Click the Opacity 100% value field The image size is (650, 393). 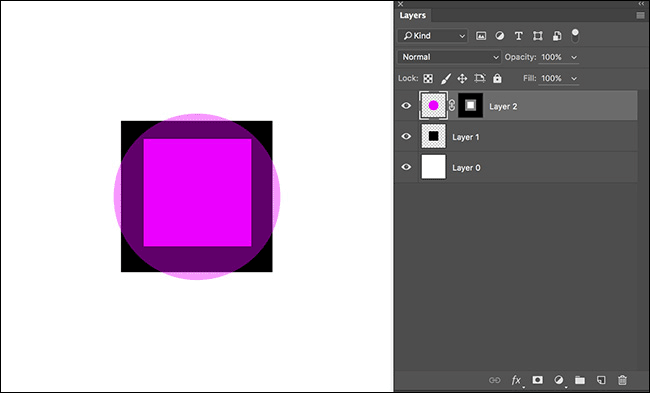(552, 57)
